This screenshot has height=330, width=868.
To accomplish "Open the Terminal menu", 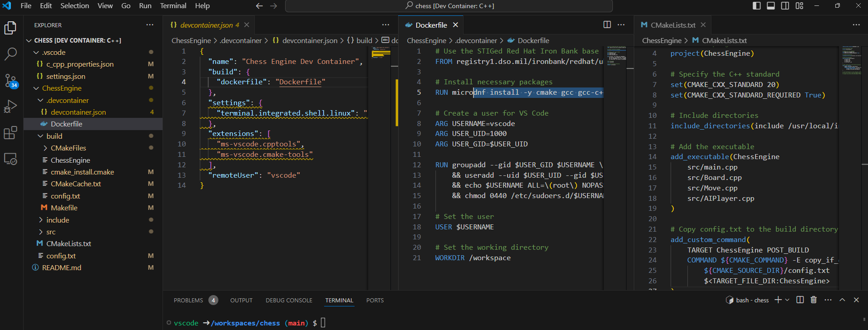I will coord(173,6).
